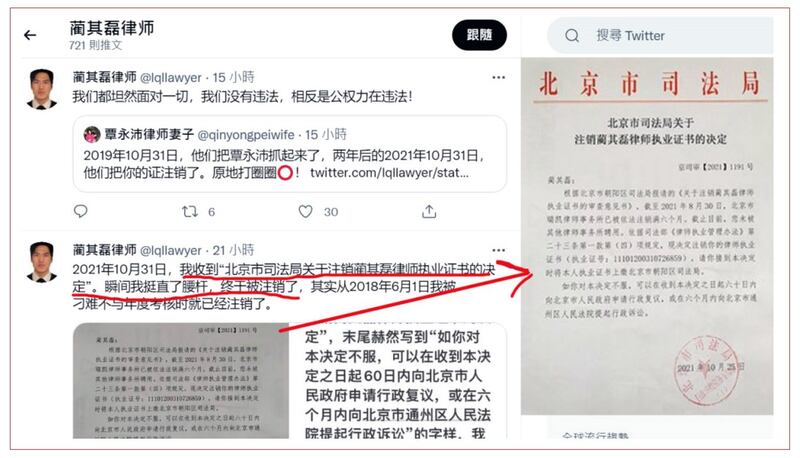Open the quoted tweet's twitter.com/lqllawyer link
The width and height of the screenshot is (800, 458).
[389, 173]
